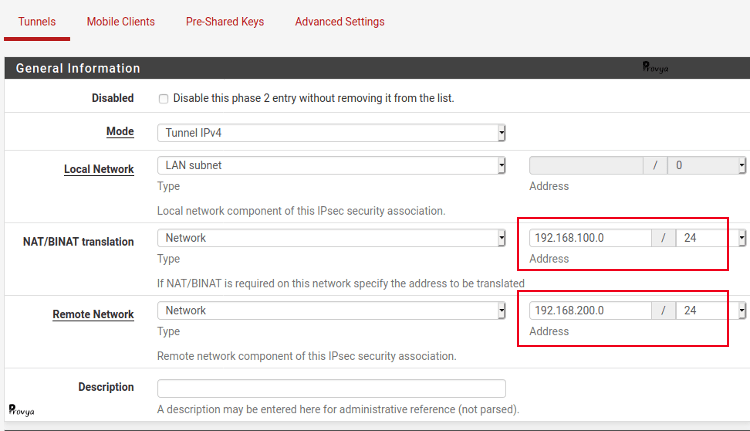Open the NAT/BINAT subnet mask dropdown
The height and width of the screenshot is (431, 750).
click(x=711, y=238)
